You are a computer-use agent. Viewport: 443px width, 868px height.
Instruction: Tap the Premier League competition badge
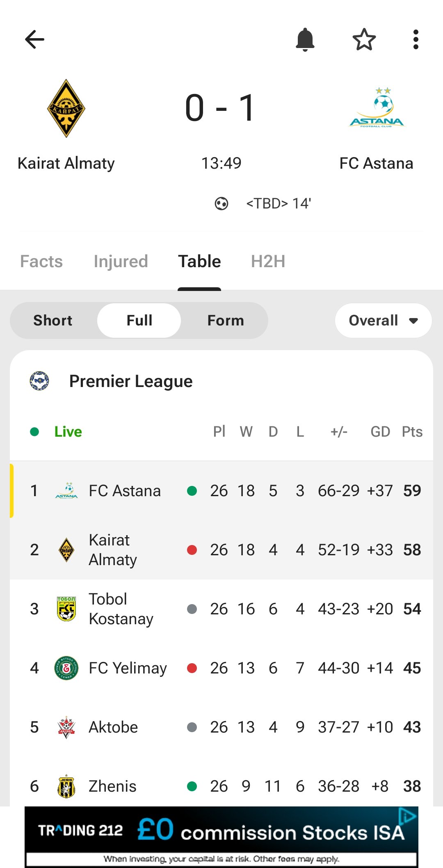pyautogui.click(x=39, y=381)
